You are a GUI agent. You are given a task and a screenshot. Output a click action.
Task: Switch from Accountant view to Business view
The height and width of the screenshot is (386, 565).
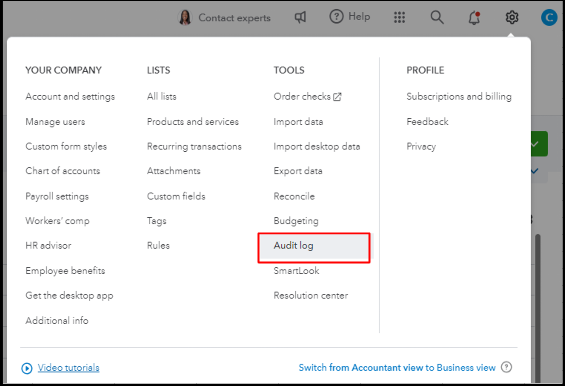point(397,368)
